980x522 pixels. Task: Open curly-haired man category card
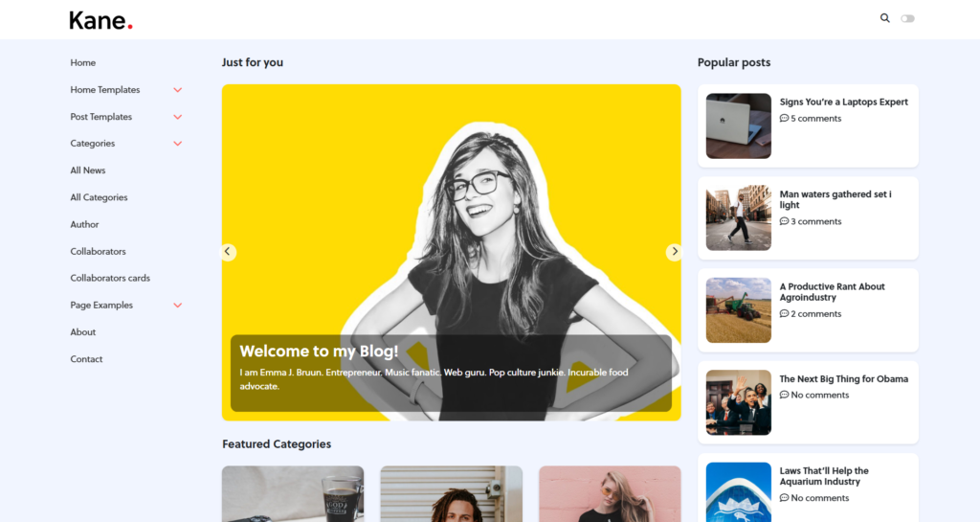click(452, 494)
